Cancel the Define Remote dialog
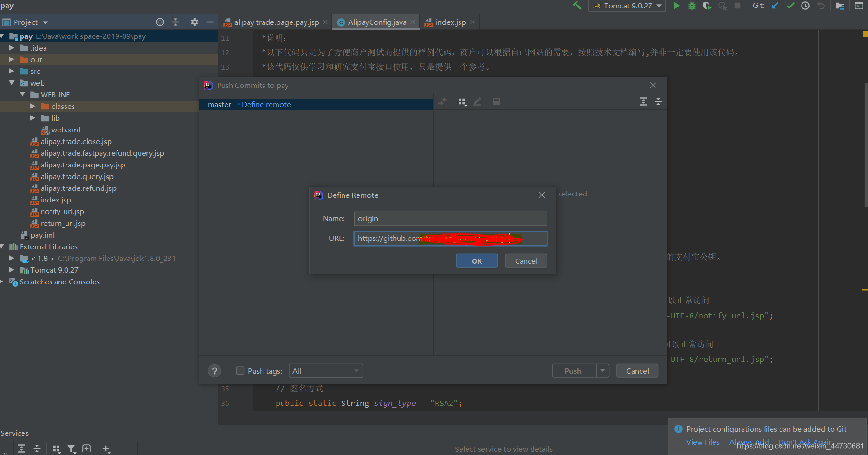 526,261
